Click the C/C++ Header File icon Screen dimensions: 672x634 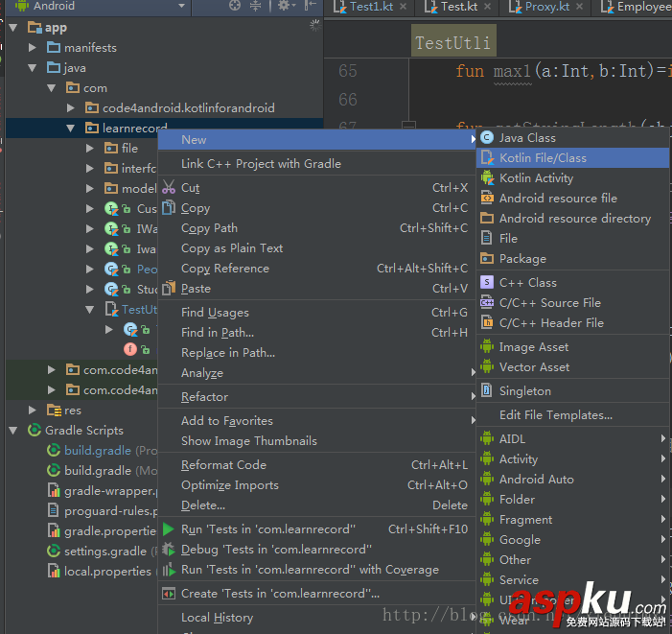coord(487,323)
